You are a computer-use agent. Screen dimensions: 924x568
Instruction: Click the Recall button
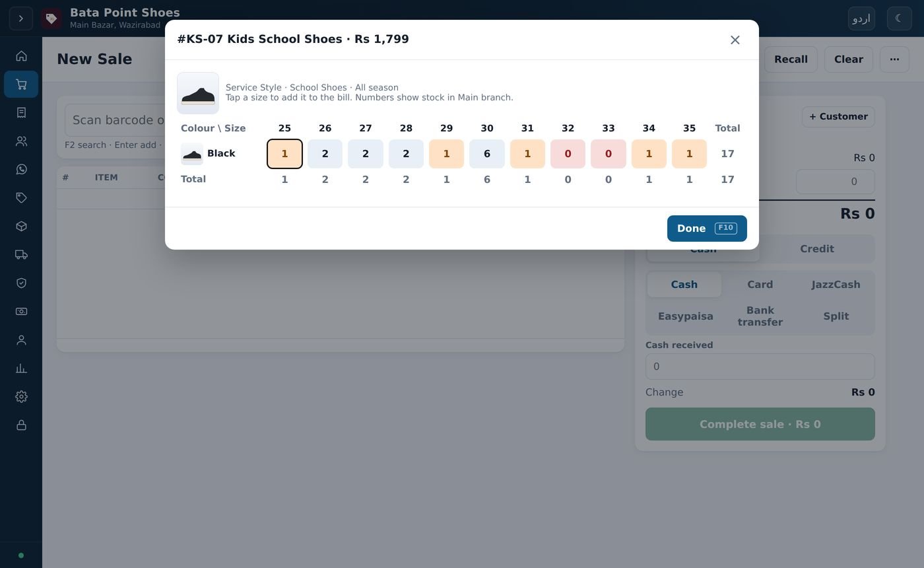coord(791,59)
